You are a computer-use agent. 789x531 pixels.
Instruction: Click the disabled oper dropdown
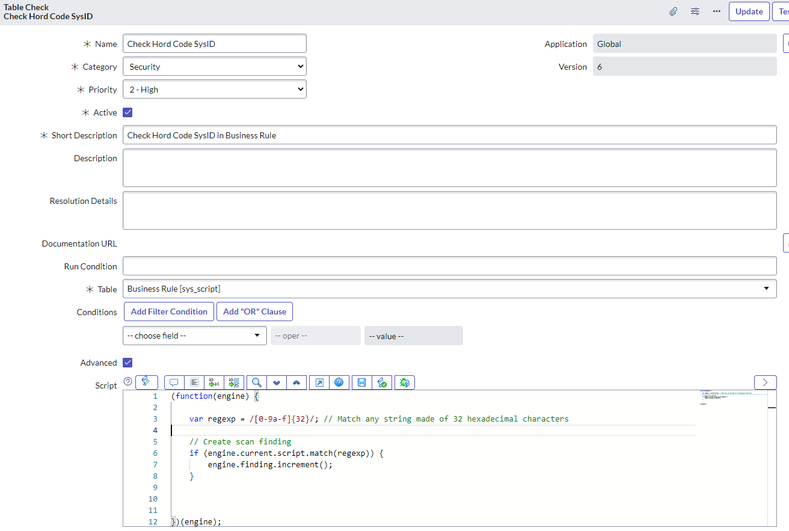pyautogui.click(x=315, y=336)
